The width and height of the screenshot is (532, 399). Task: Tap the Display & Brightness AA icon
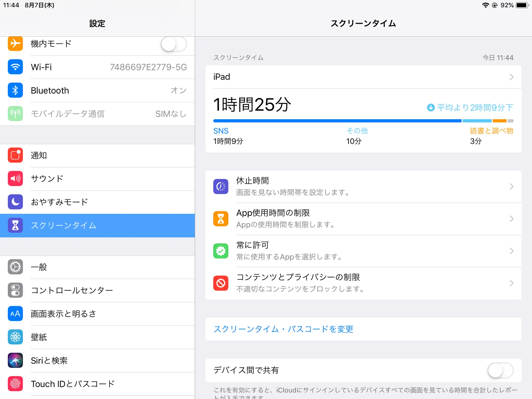[x=15, y=314]
